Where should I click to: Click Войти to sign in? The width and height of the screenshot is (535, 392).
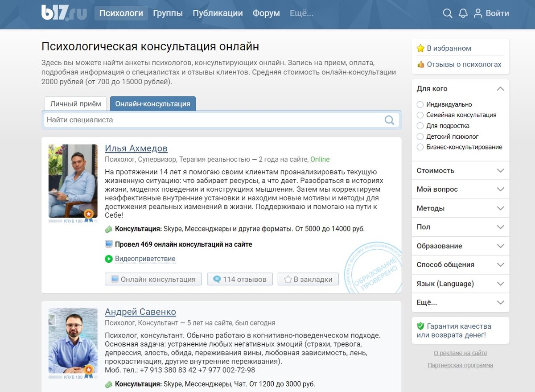pos(497,13)
